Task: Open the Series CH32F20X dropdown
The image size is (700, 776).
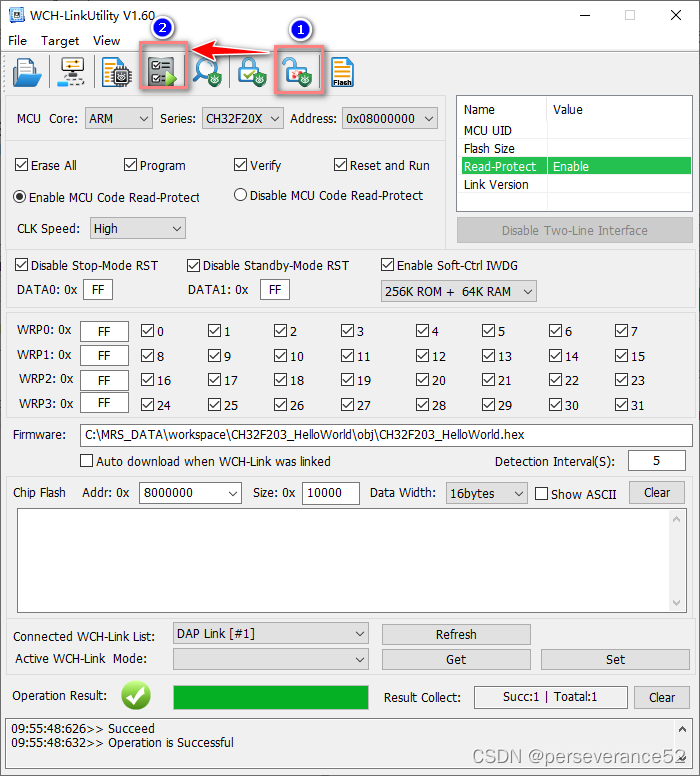Action: pos(243,119)
